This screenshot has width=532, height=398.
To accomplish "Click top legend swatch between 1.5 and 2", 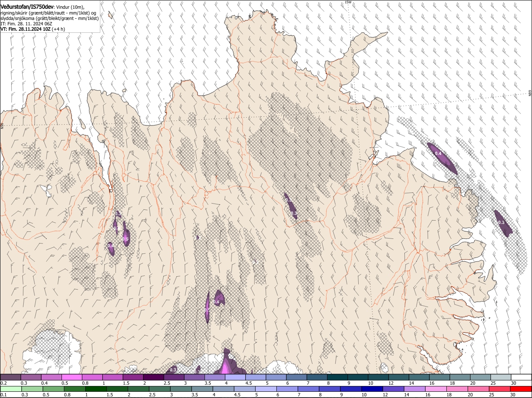I will point(133,377).
